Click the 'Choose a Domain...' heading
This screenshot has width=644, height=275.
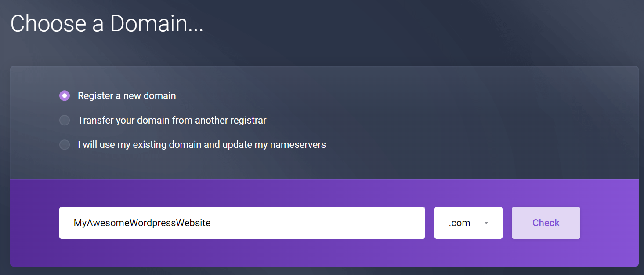[107, 24]
